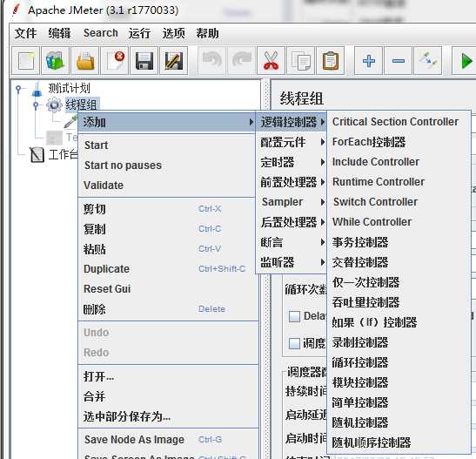476x459 pixels.
Task: Click the 线程组 gear icon in the tree
Action: tap(54, 105)
